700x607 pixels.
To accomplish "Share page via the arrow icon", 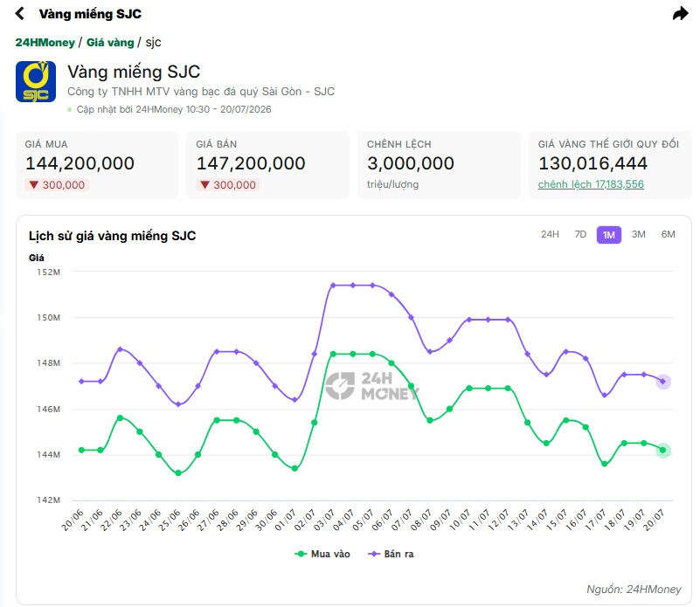I will pyautogui.click(x=681, y=13).
